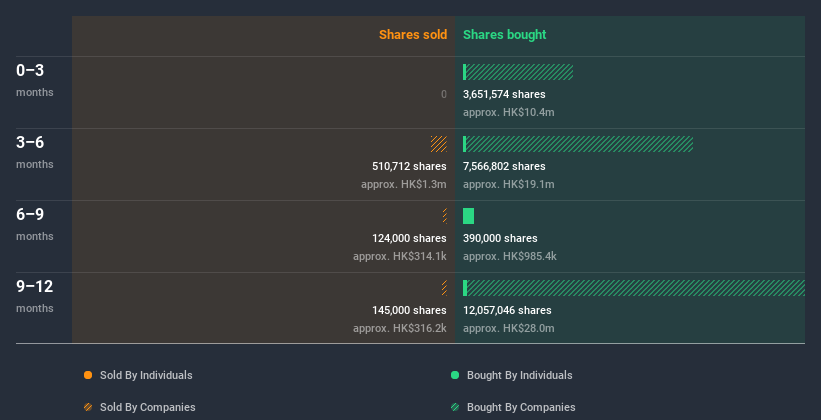Click the 0 sold value in 0–3 months row

(444, 94)
